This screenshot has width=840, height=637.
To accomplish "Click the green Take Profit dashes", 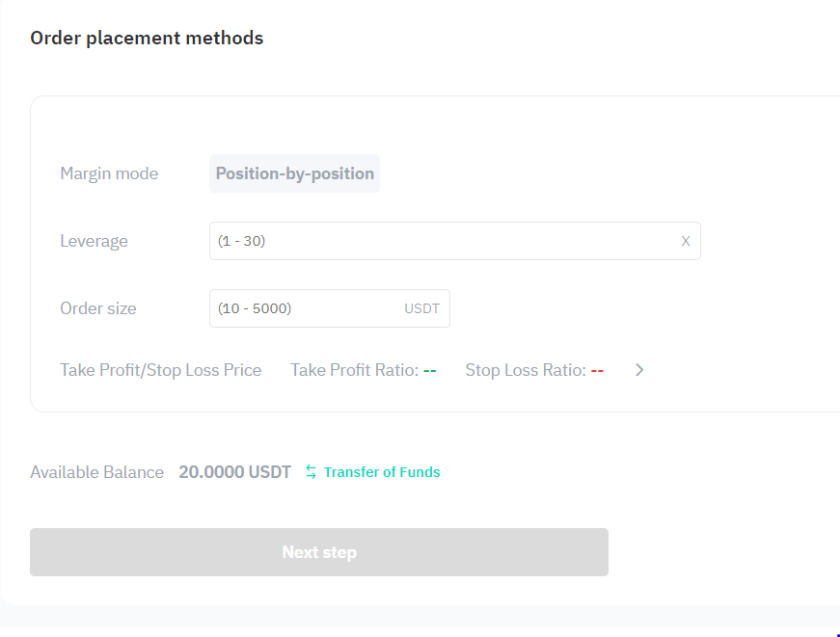I will (x=429, y=370).
